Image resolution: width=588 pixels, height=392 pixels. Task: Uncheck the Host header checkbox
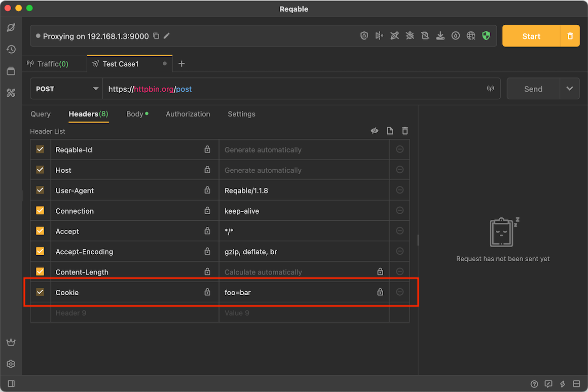[x=40, y=170]
